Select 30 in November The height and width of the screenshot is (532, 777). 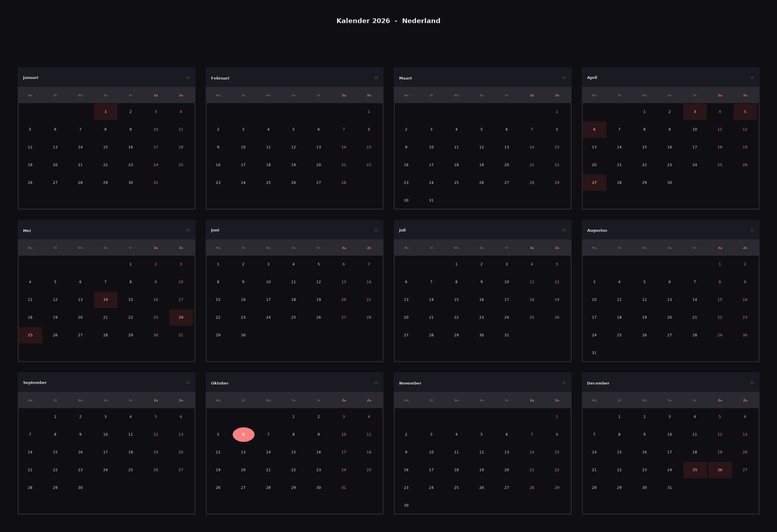(x=406, y=505)
